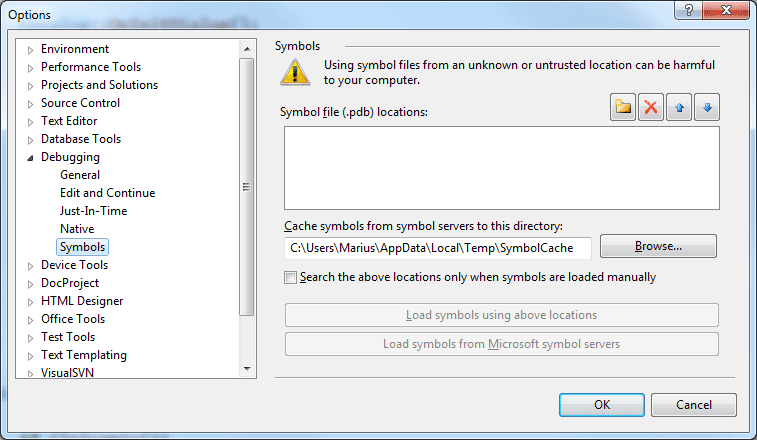Confirm with the OK button

coord(601,405)
